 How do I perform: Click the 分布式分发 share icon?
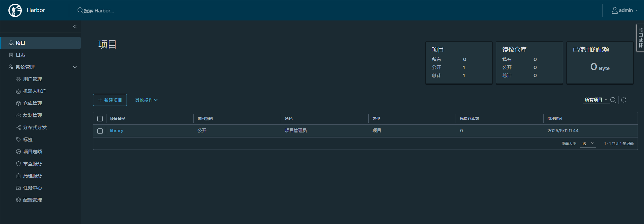coord(18,127)
